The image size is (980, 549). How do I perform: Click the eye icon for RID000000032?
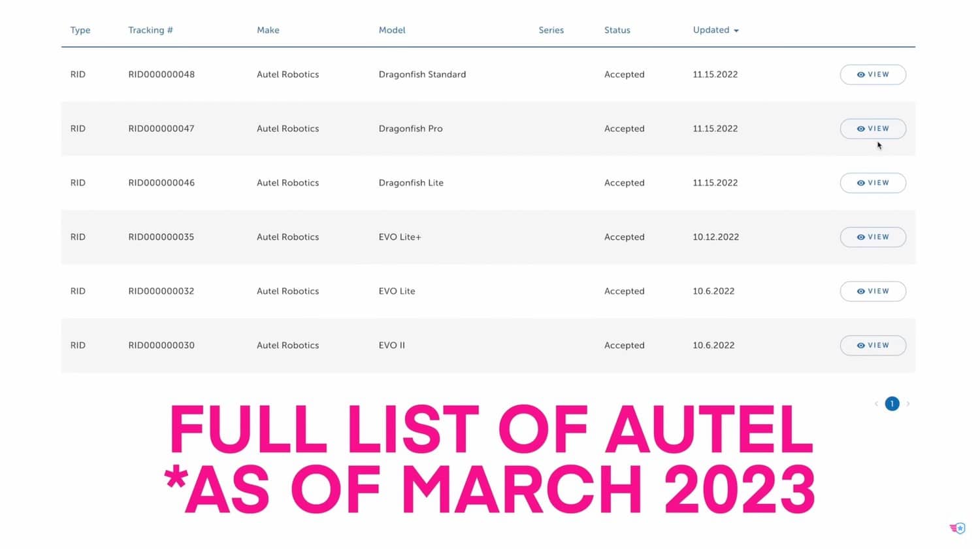[861, 291]
